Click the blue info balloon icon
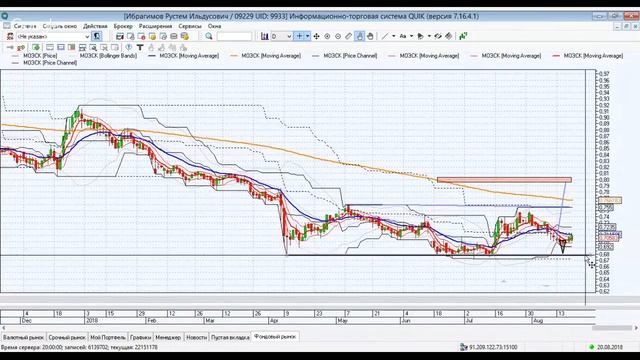Screen dimensions: 640x360 click(129, 47)
